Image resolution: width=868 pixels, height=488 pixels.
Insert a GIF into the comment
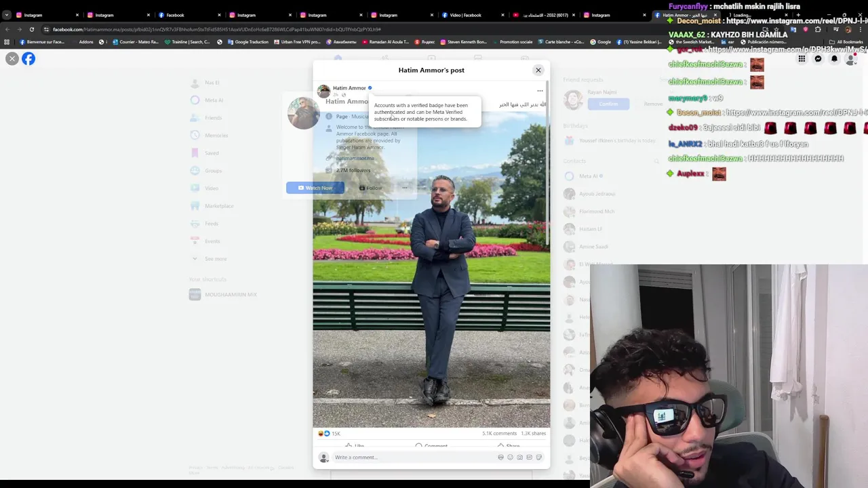pyautogui.click(x=530, y=457)
